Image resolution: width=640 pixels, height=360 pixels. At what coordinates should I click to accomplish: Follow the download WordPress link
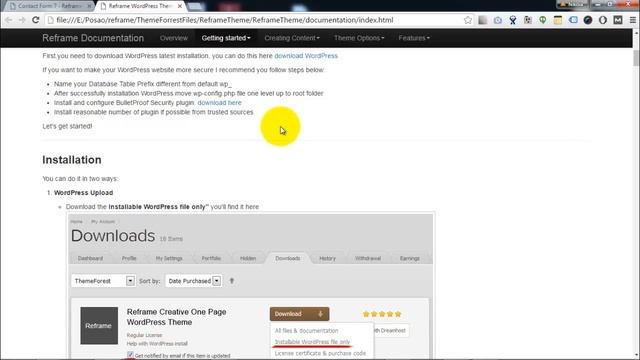(x=306, y=56)
